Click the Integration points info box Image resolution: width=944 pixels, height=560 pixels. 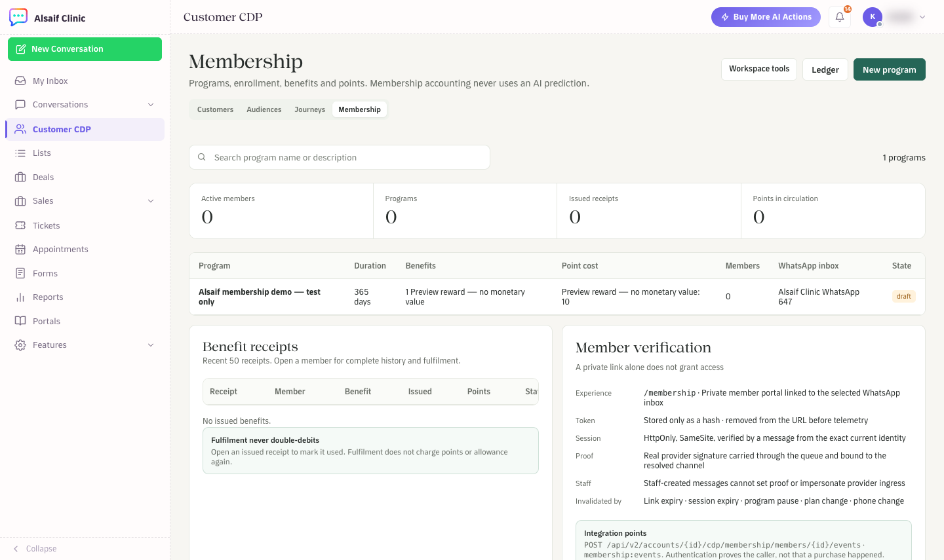pos(743,540)
